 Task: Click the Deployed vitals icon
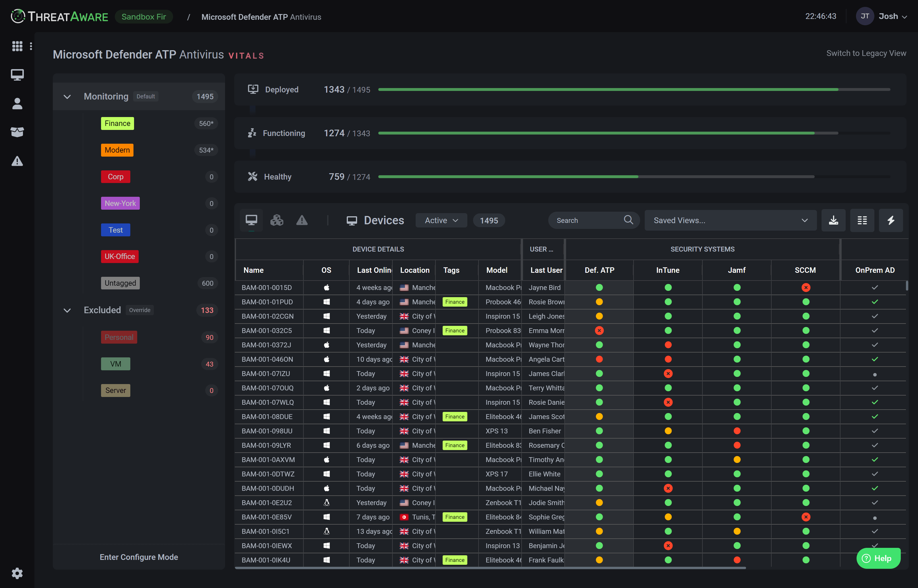point(253,89)
